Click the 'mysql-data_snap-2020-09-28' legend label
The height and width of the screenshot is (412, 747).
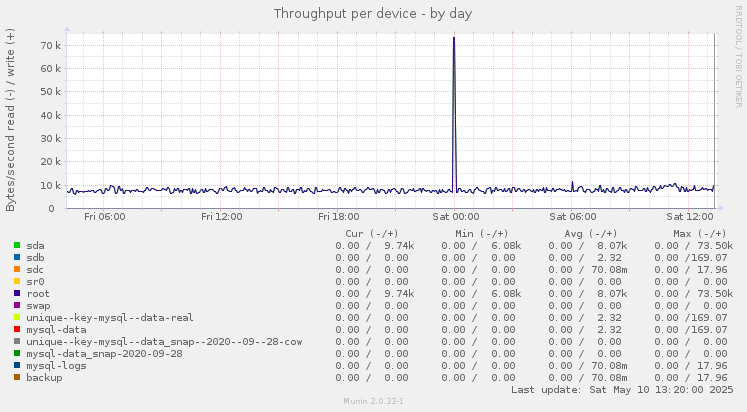(x=104, y=353)
